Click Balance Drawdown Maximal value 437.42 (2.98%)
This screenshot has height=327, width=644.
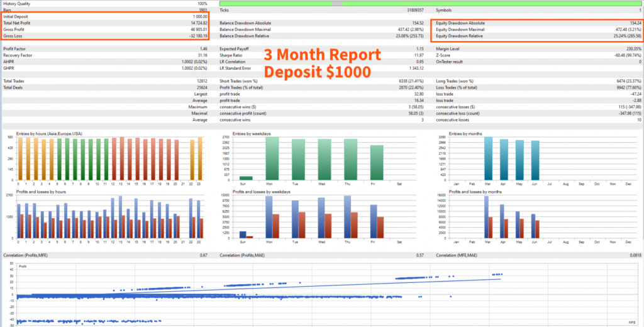coord(410,30)
